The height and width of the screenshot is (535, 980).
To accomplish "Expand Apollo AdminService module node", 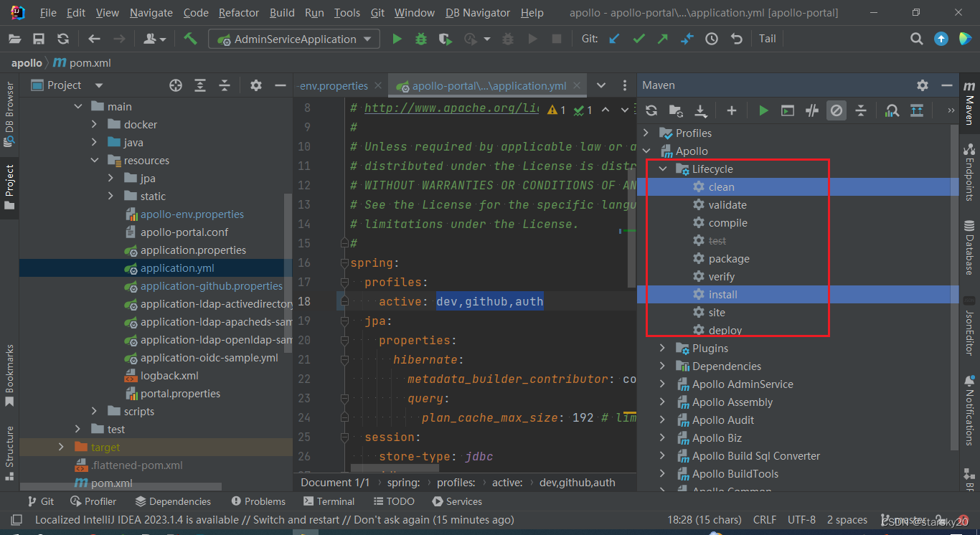I will click(x=663, y=384).
